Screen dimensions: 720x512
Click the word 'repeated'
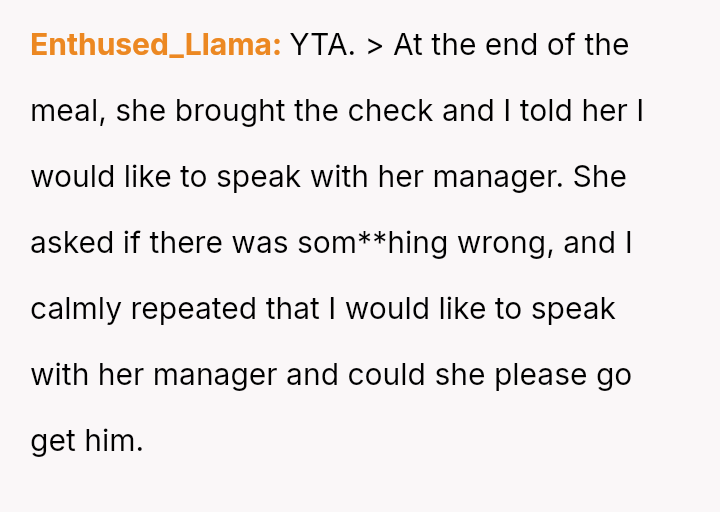pos(193,309)
